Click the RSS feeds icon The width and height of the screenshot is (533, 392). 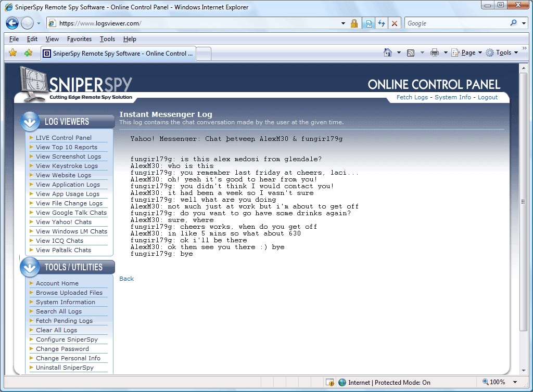pos(411,53)
